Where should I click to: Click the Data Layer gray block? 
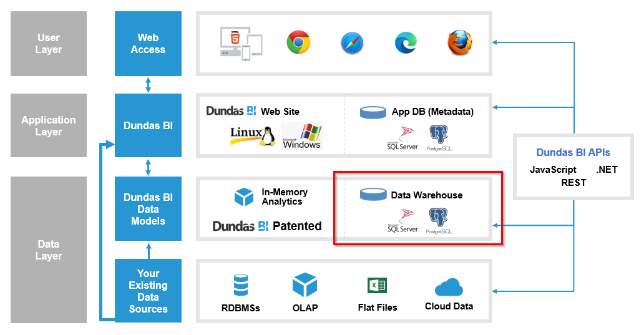(x=49, y=250)
